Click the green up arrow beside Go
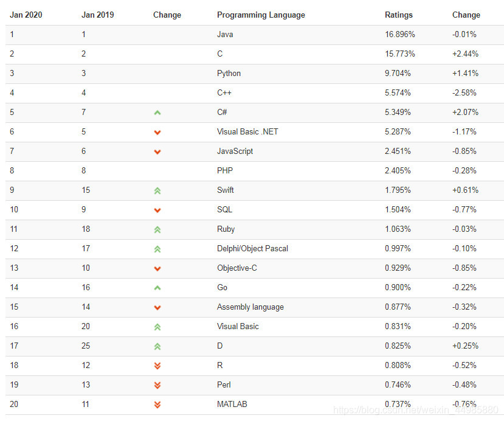Image resolution: width=504 pixels, height=421 pixels. 157,288
